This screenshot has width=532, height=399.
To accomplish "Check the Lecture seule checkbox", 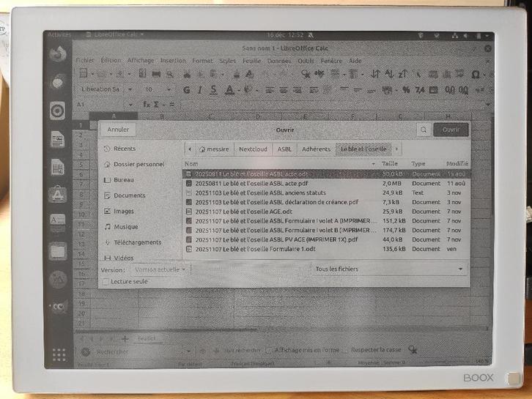I will (x=106, y=282).
